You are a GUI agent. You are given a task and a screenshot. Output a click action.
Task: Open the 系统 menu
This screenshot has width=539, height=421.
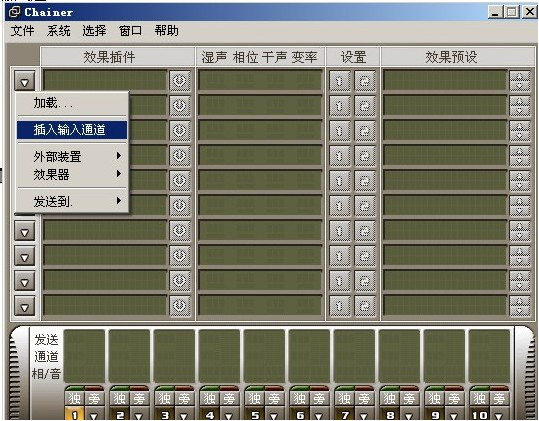click(x=58, y=31)
